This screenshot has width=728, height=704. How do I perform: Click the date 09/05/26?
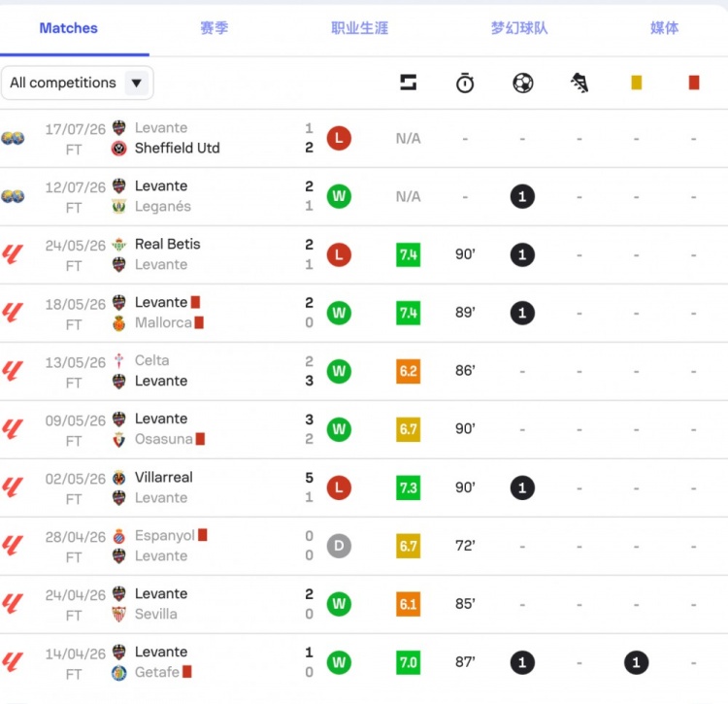click(75, 420)
